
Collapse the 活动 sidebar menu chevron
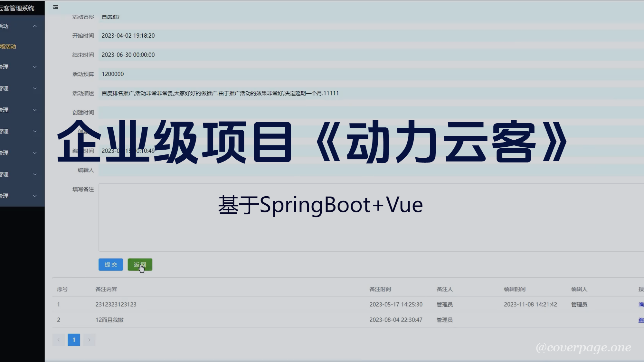point(35,26)
